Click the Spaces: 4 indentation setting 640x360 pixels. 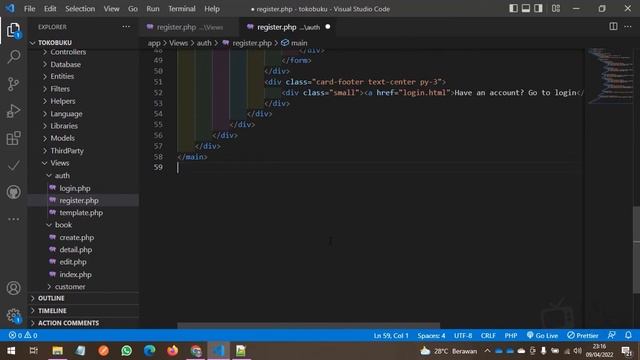tap(431, 336)
